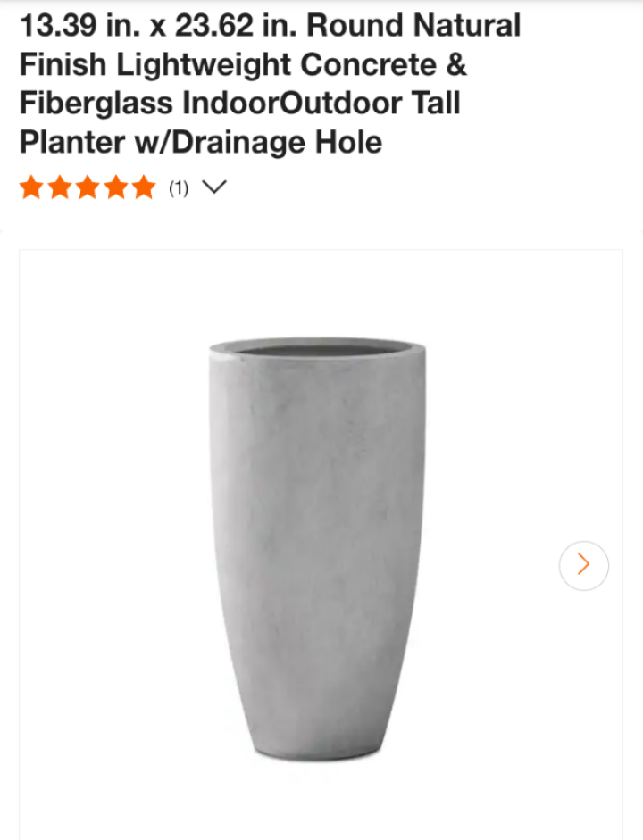Click the fourth orange rating star
Viewport: 643px width, 840px height.
(x=116, y=187)
